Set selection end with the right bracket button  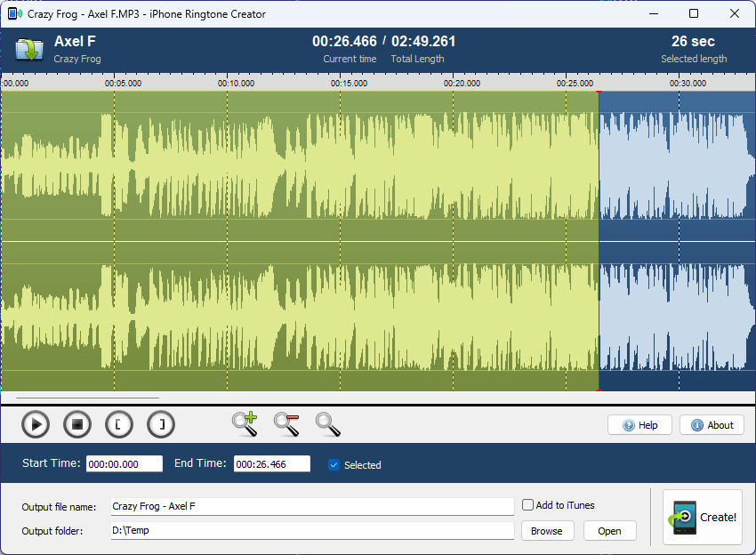pos(161,425)
